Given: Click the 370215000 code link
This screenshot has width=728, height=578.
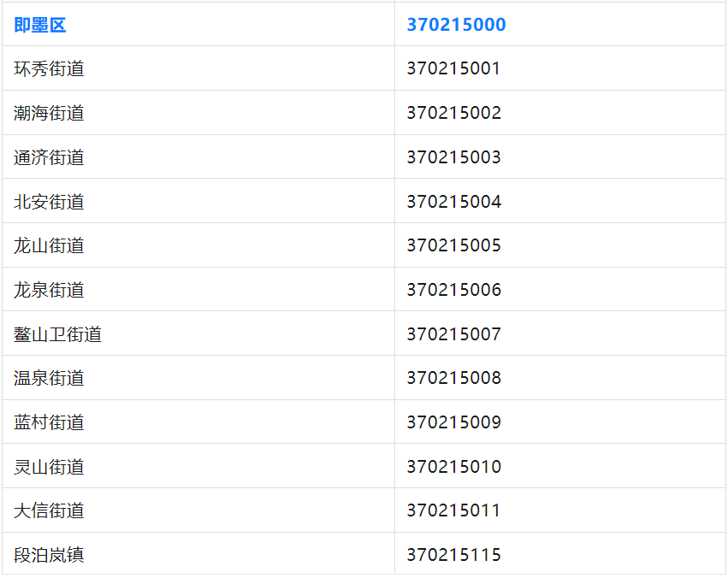Looking at the screenshot, I should pyautogui.click(x=456, y=25).
